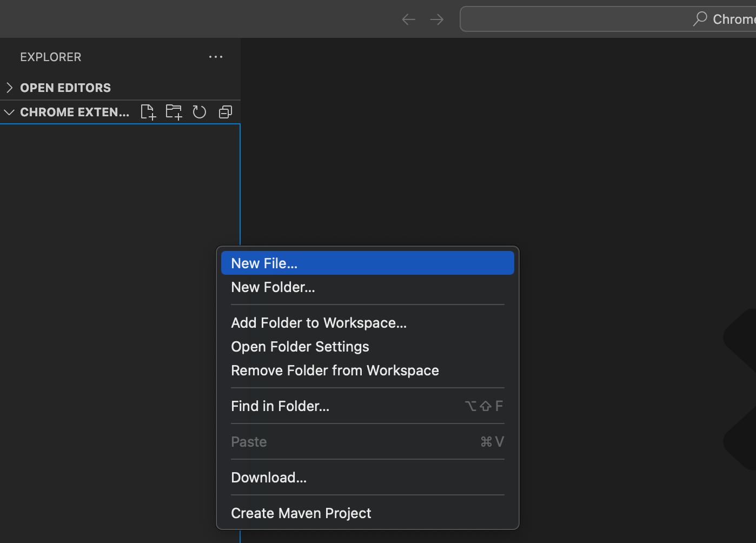Screen dimensions: 756x543
Task: Click the search magnifier icon in the title bar
Action: 699,18
